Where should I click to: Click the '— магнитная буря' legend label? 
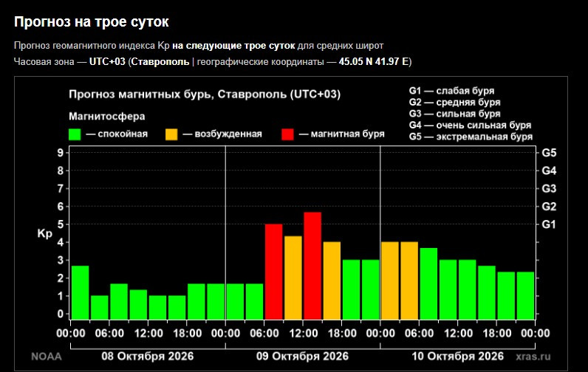(x=341, y=134)
